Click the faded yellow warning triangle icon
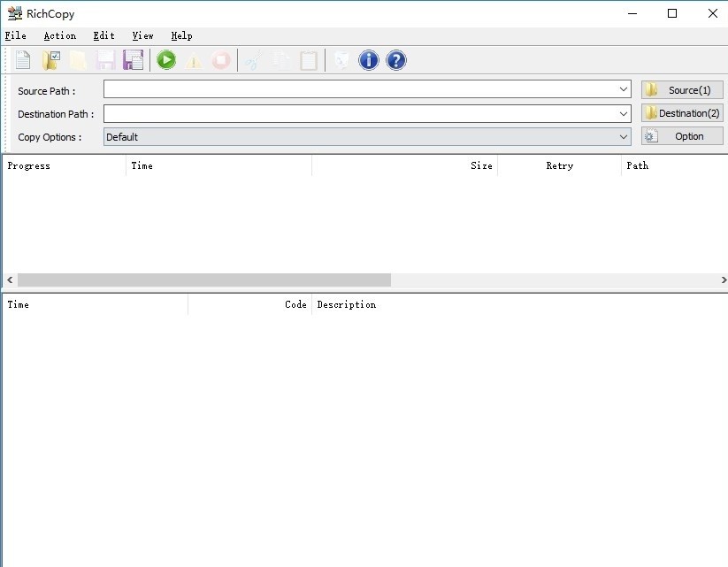Screen dimensions: 728x567 pos(194,60)
